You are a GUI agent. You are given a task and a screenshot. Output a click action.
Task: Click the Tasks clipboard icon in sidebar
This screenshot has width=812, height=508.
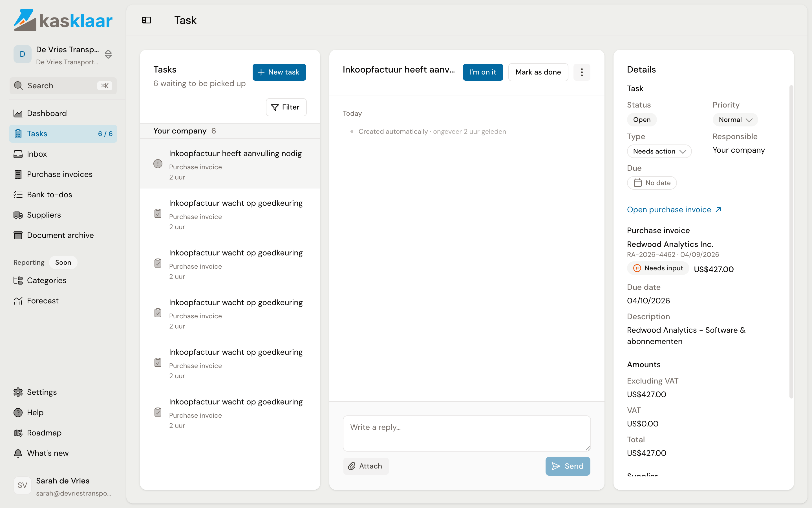(18, 134)
